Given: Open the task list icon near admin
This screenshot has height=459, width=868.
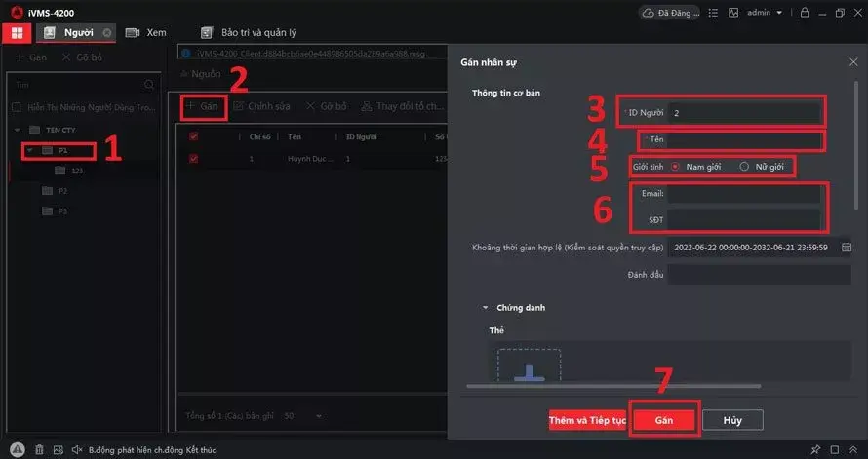Looking at the screenshot, I should [x=713, y=12].
